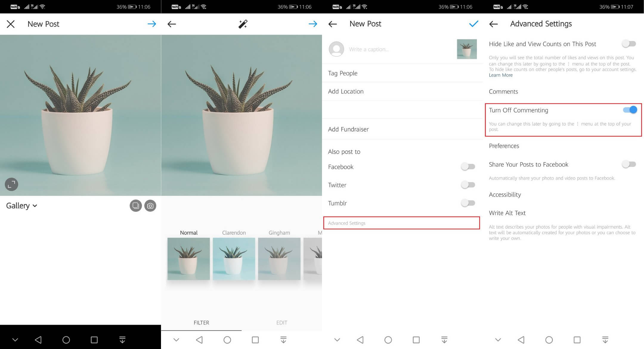The height and width of the screenshot is (349, 644).
Task: Tap Android back button on Advanced Settings screen
Action: (521, 340)
